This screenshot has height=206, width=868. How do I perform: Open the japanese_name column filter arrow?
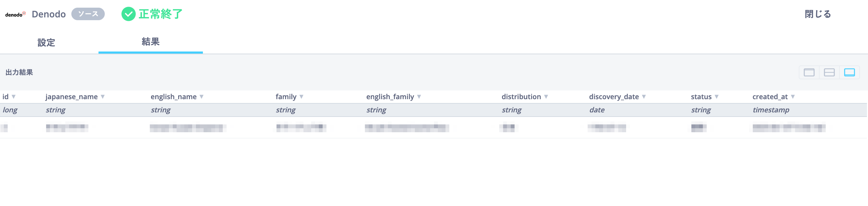coord(103,97)
